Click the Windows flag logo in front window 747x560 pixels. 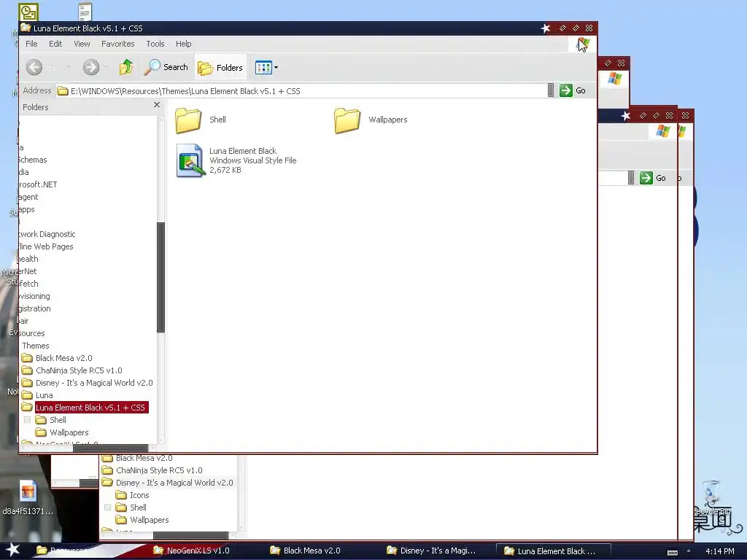(x=583, y=44)
